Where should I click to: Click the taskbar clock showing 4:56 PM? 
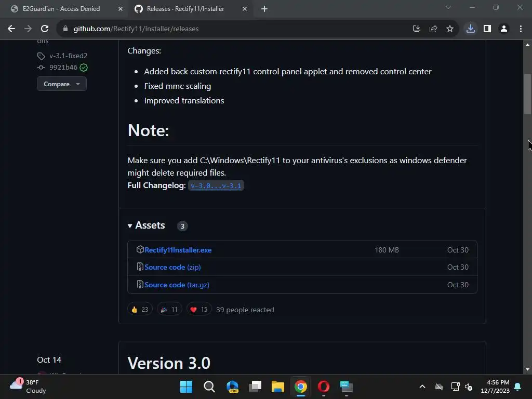tap(495, 387)
